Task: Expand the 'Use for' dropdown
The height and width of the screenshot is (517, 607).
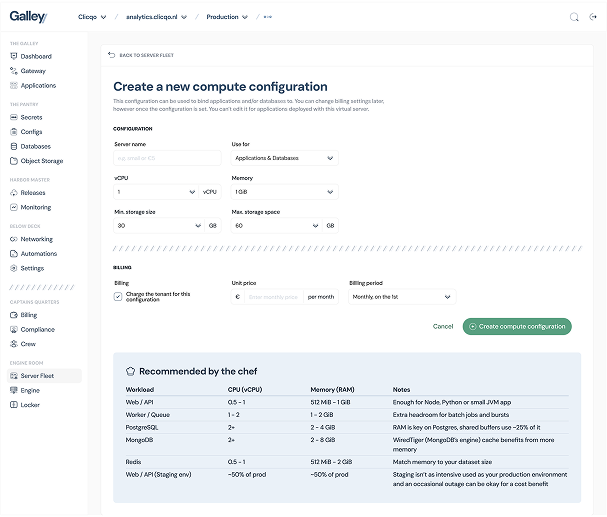Action: pyautogui.click(x=284, y=158)
